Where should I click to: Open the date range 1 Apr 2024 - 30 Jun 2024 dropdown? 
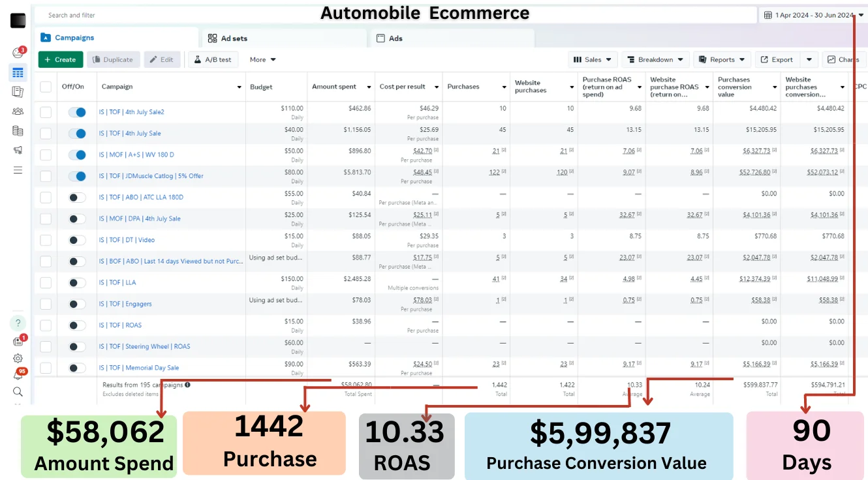(x=813, y=15)
